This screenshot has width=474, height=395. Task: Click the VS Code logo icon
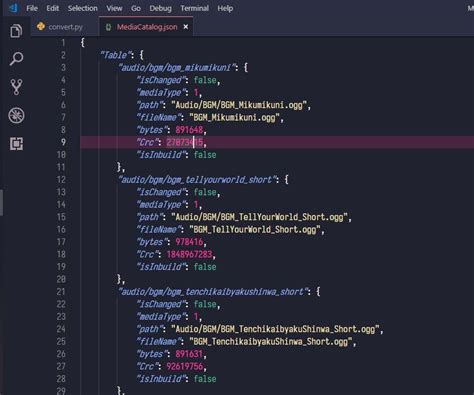click(x=13, y=8)
